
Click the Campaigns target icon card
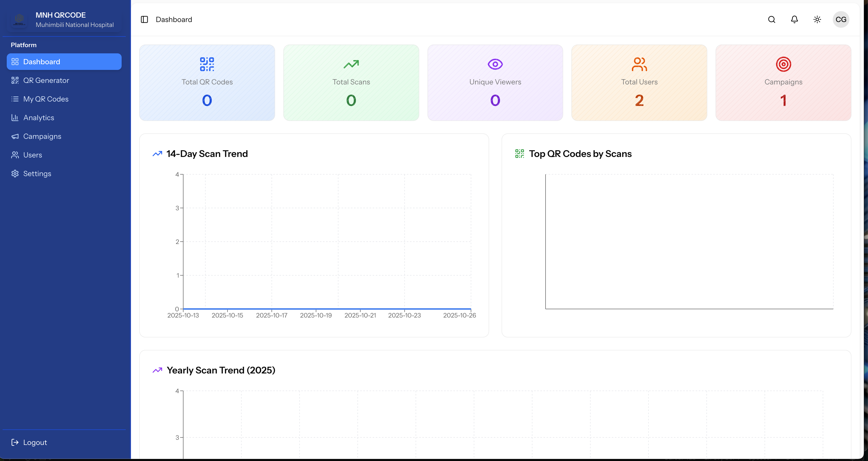pyautogui.click(x=783, y=64)
